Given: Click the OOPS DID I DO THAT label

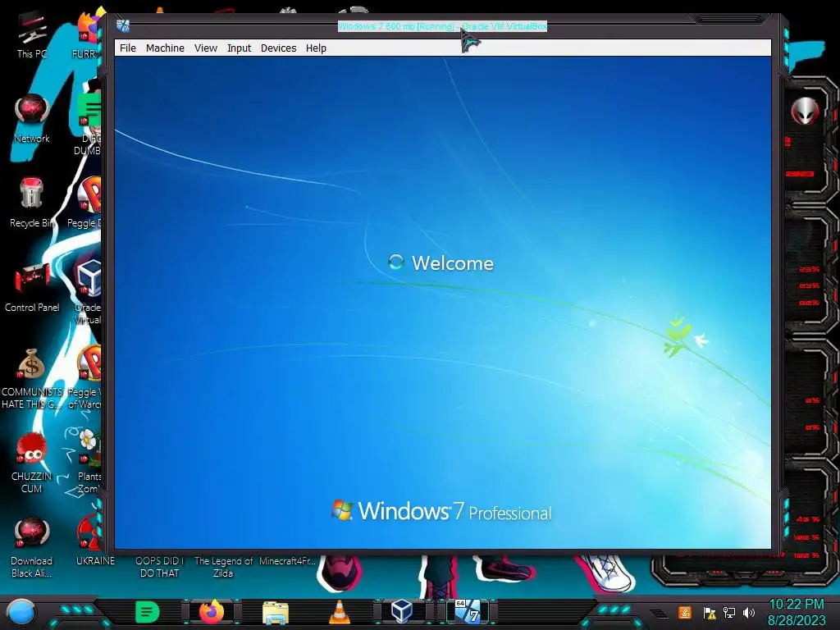Looking at the screenshot, I should (x=159, y=567).
